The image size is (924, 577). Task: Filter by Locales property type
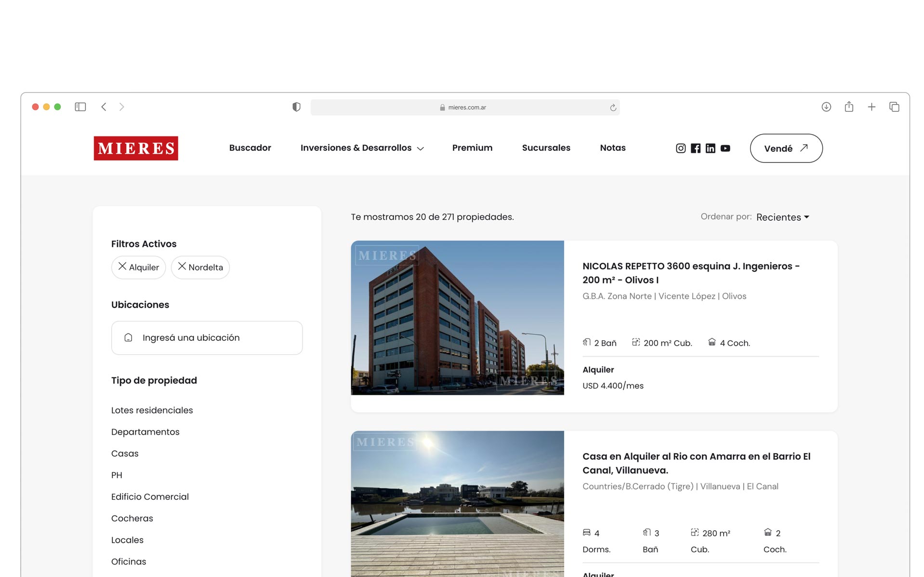pyautogui.click(x=127, y=540)
